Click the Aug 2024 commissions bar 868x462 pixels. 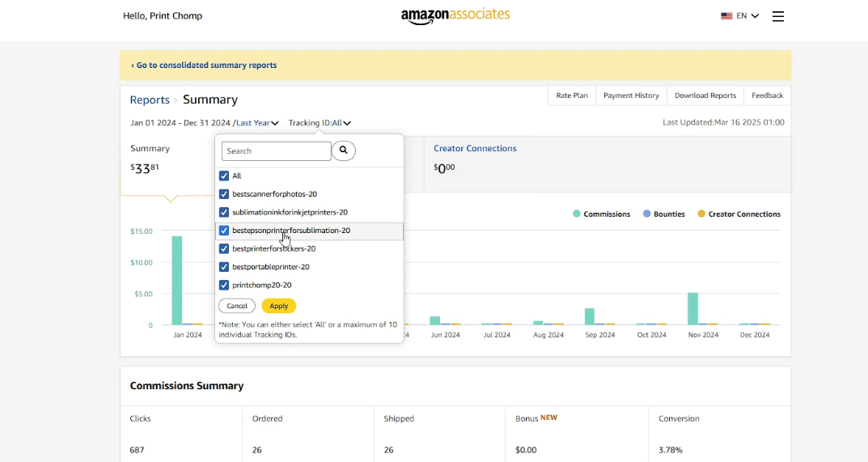pyautogui.click(x=538, y=322)
